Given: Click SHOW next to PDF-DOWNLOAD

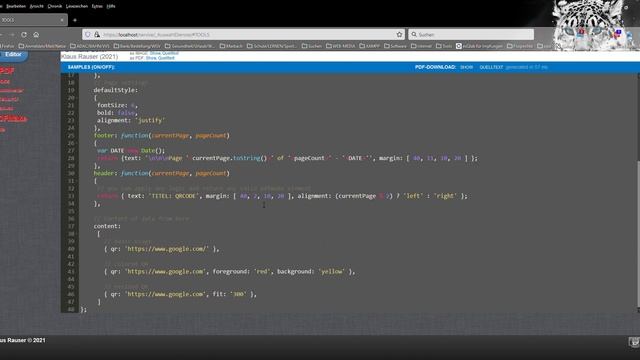Looking at the screenshot, I should (x=467, y=67).
